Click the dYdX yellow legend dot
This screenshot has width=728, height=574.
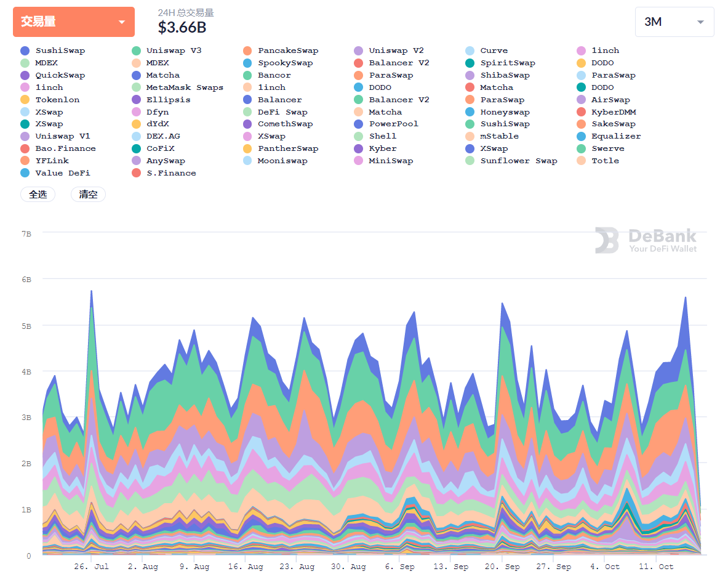pos(136,124)
